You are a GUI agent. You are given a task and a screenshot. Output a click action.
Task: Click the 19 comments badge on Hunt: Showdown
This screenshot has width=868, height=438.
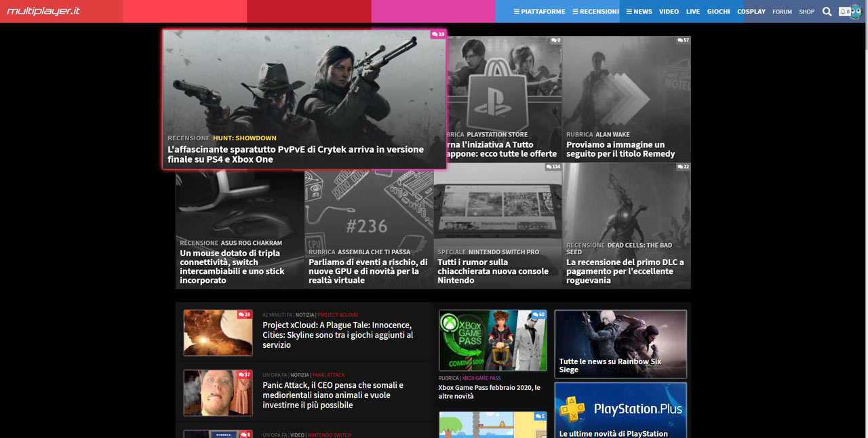(438, 34)
